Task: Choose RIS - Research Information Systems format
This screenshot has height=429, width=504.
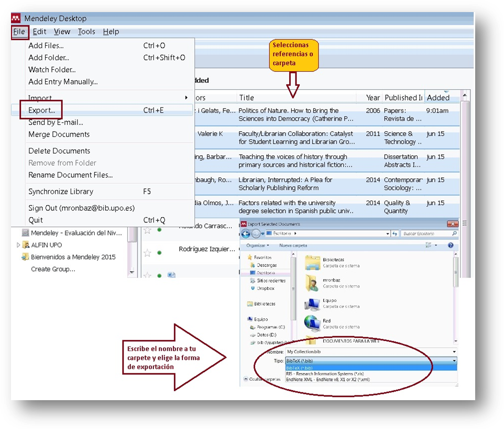Action: point(371,373)
